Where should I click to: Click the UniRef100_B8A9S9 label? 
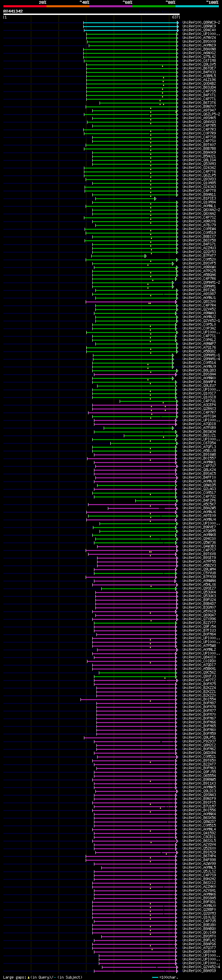[x=199, y=971]
